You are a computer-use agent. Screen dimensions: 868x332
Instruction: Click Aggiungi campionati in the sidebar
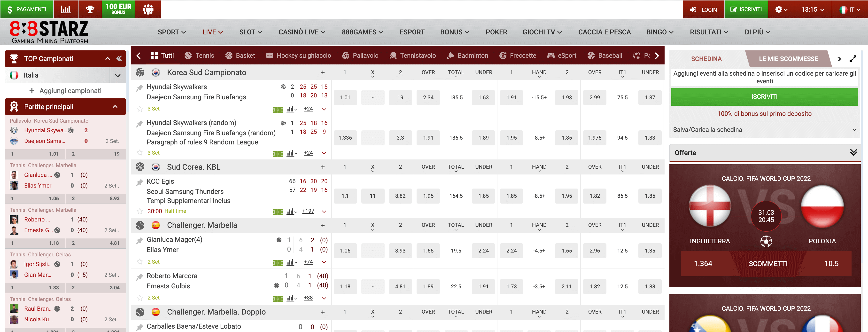(65, 90)
